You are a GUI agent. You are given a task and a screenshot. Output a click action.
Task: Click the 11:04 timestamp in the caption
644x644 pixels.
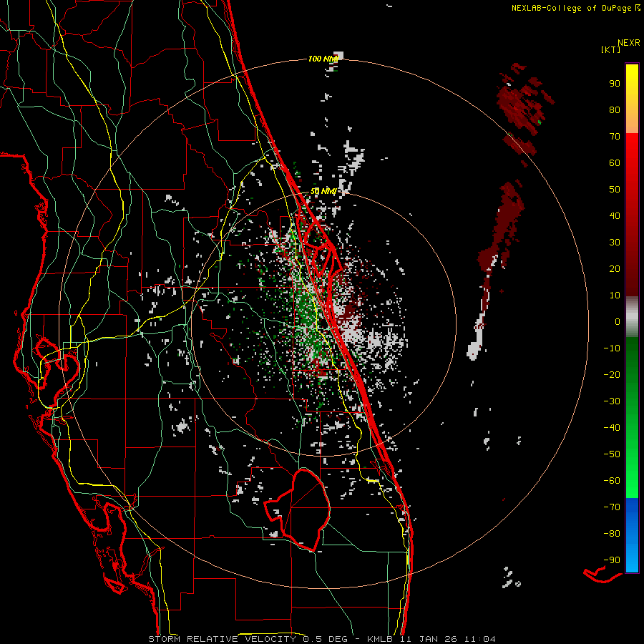coord(479,639)
